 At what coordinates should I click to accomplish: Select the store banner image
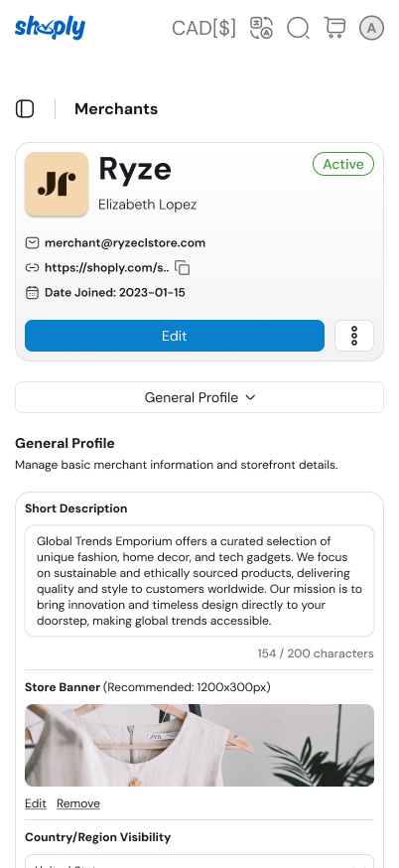tap(199, 745)
